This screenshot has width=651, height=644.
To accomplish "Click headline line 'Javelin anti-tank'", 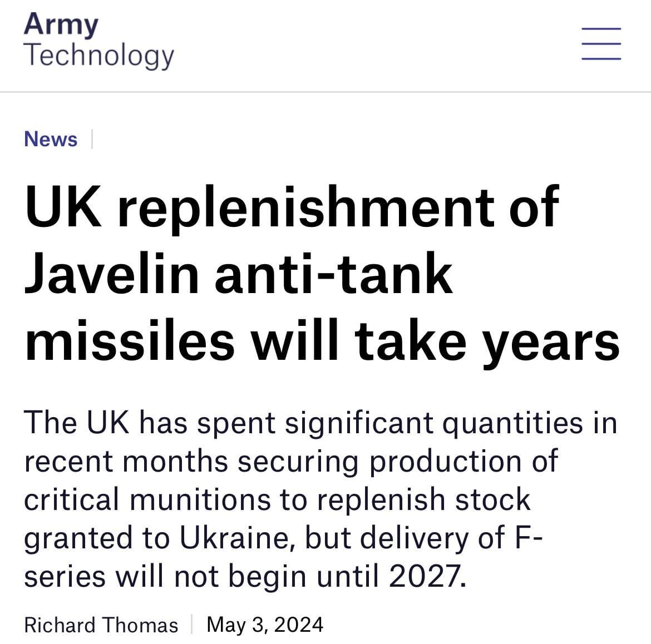I will (238, 273).
